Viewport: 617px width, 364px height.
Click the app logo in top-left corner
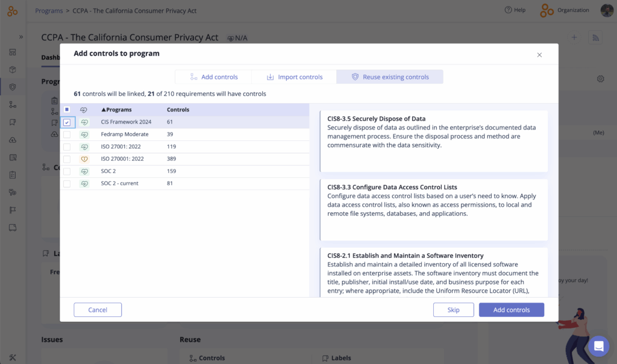coord(12,11)
